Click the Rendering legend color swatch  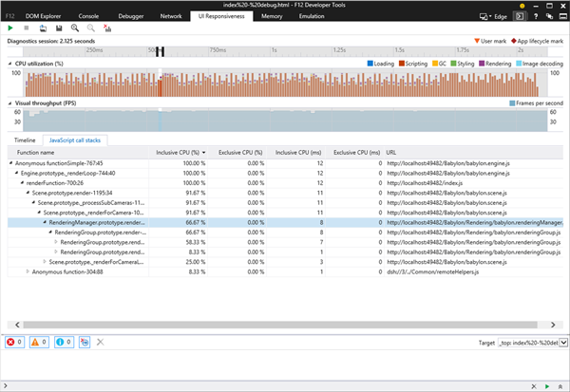(x=482, y=64)
